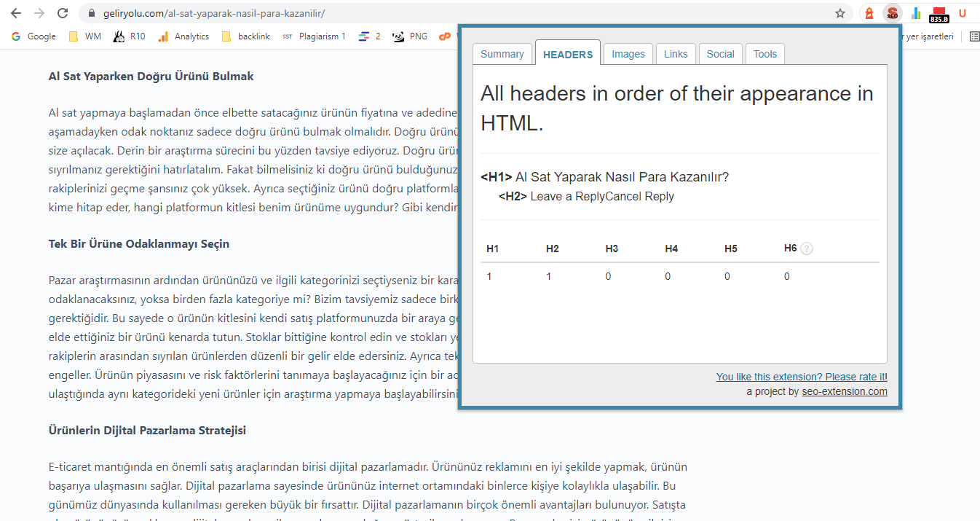980x521 pixels.
Task: Open the Analytics bookmark
Action: (183, 36)
